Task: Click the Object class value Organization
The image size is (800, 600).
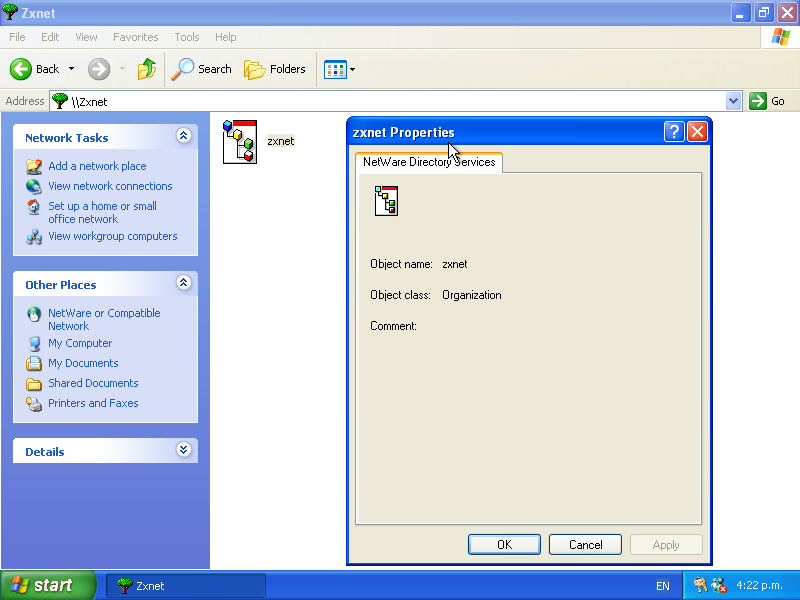Action: tap(471, 295)
